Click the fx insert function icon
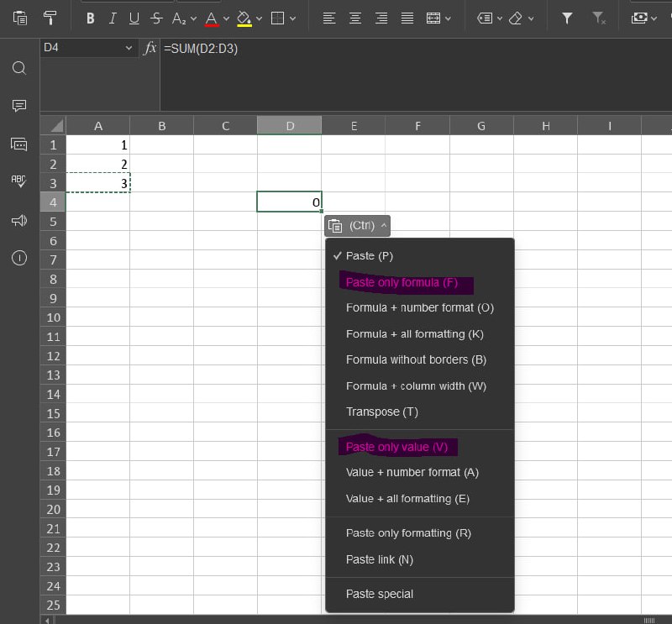The height and width of the screenshot is (624, 672). click(150, 48)
